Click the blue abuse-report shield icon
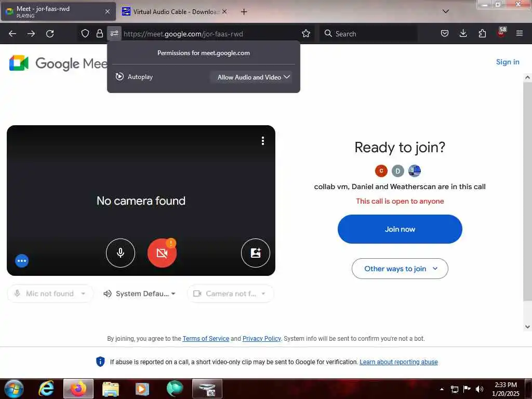 pos(100,362)
